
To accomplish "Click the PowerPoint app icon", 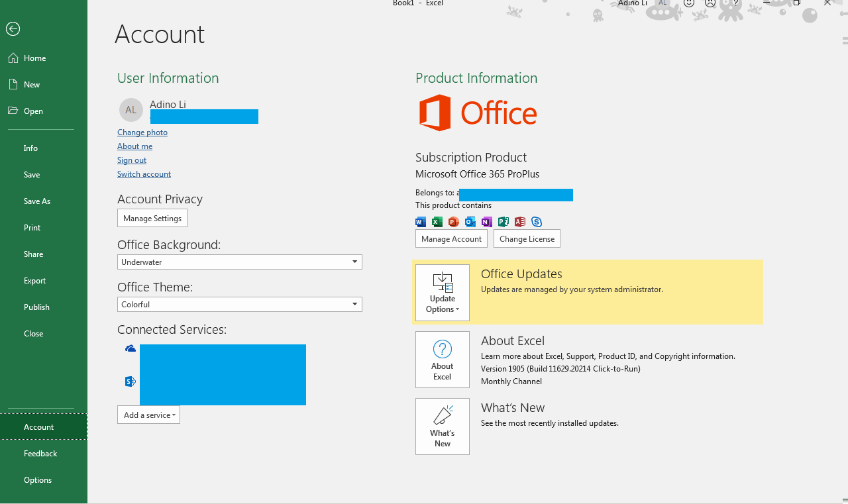I will tap(454, 222).
